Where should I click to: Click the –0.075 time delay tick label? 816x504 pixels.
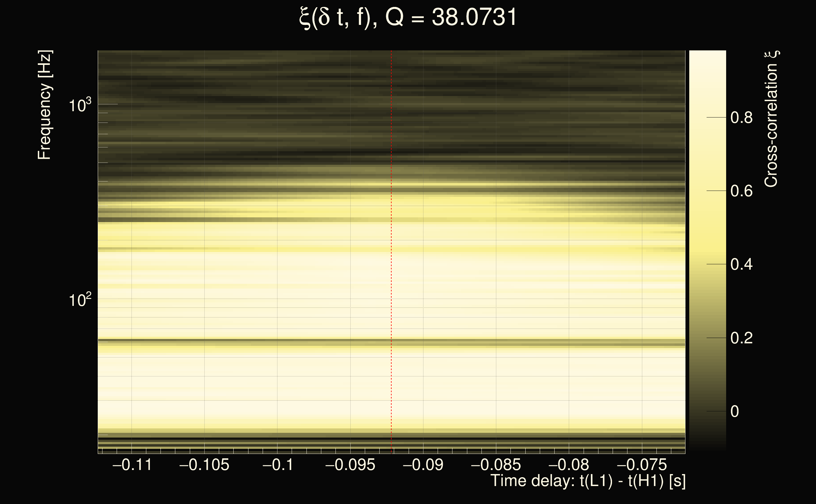coord(642,465)
